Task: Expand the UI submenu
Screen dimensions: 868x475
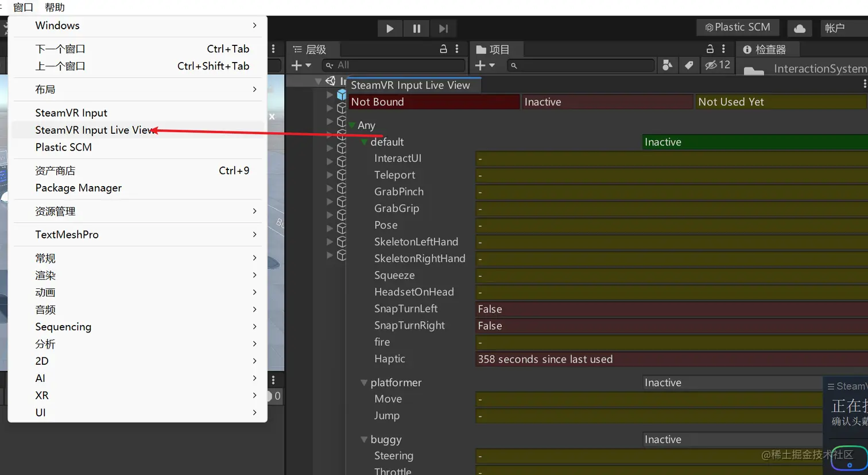Action: tap(138, 413)
